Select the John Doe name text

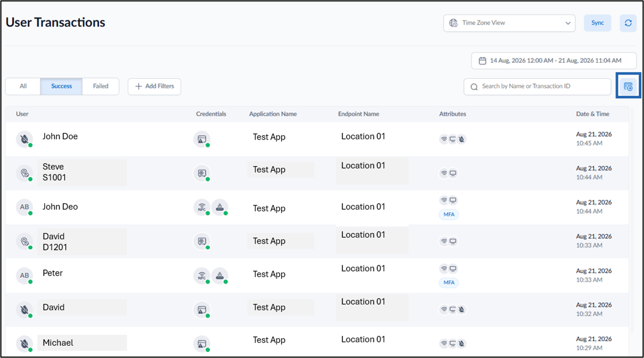(60, 136)
